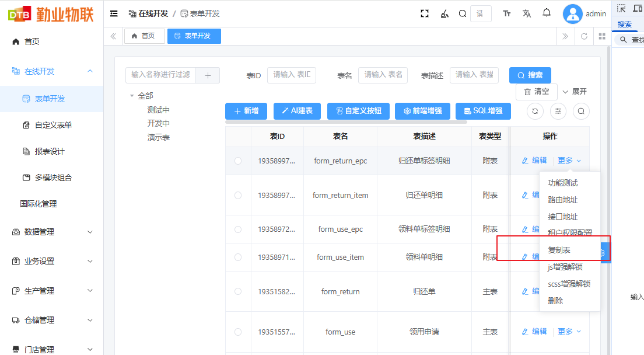Choose 删除 from the dropdown menu
Image resolution: width=644 pixels, height=355 pixels.
tap(555, 301)
